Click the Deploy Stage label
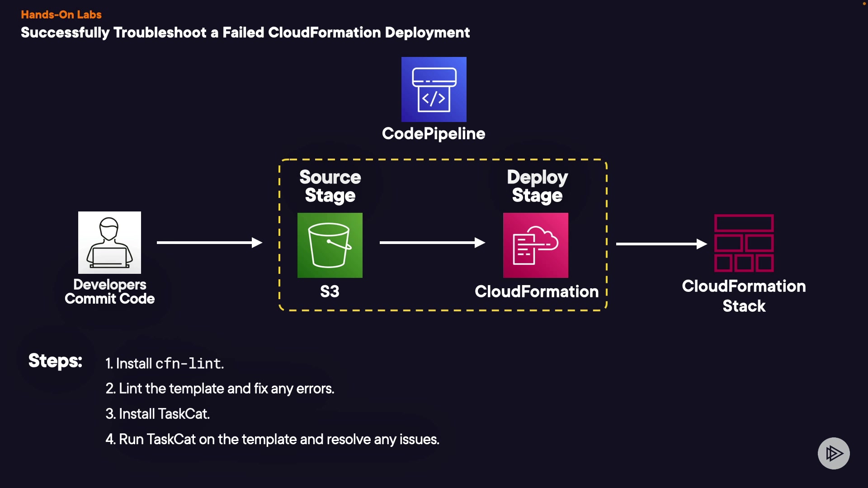The height and width of the screenshot is (488, 868). tap(537, 186)
